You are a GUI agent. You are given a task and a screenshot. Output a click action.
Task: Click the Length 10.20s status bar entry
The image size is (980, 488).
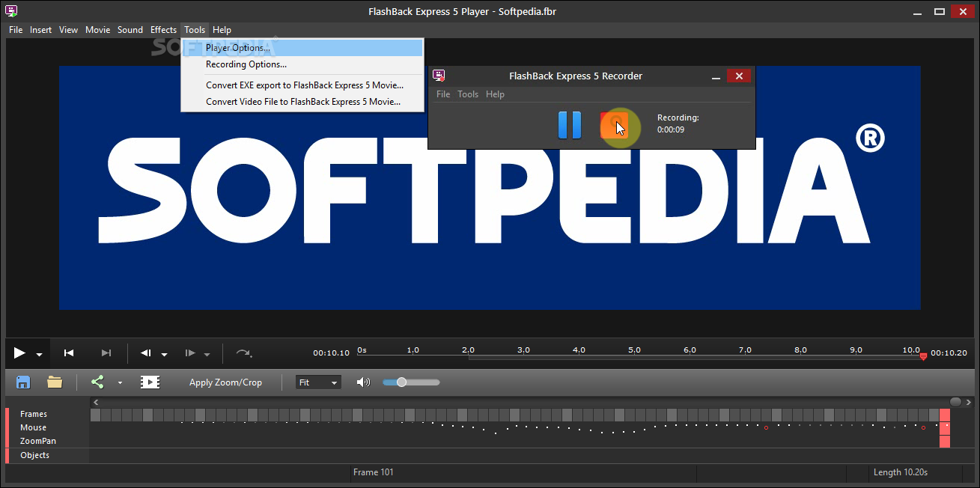point(901,472)
